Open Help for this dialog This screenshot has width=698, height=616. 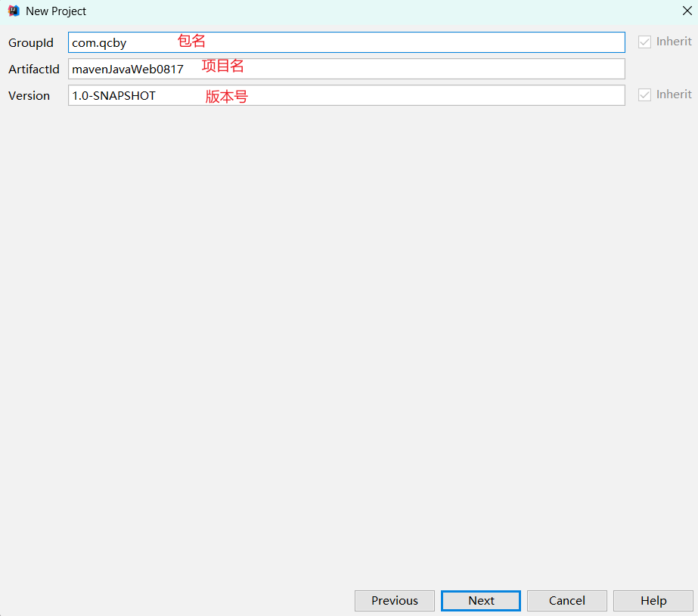[x=653, y=600]
